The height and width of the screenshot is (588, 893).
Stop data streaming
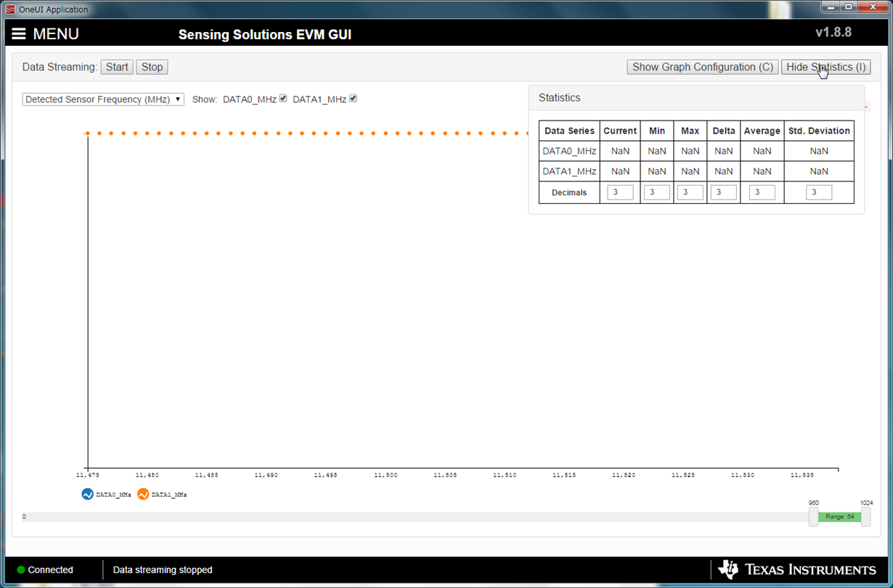click(x=152, y=67)
